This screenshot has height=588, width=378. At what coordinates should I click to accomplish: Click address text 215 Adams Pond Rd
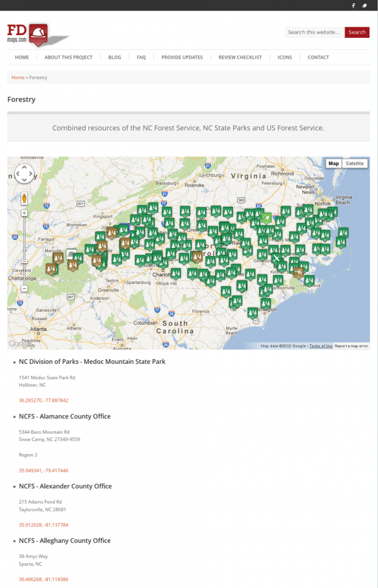tap(40, 502)
